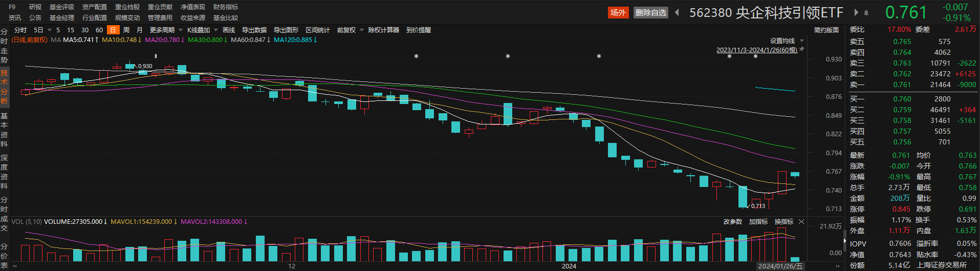980x271 pixels.
Task: Switch to weekly period 周
Action: tap(126, 30)
